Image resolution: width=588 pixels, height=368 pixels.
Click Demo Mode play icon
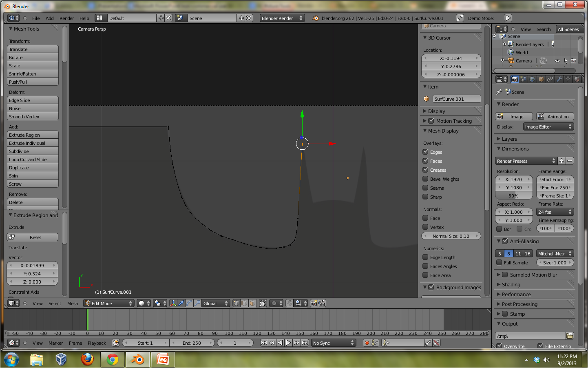(x=508, y=18)
